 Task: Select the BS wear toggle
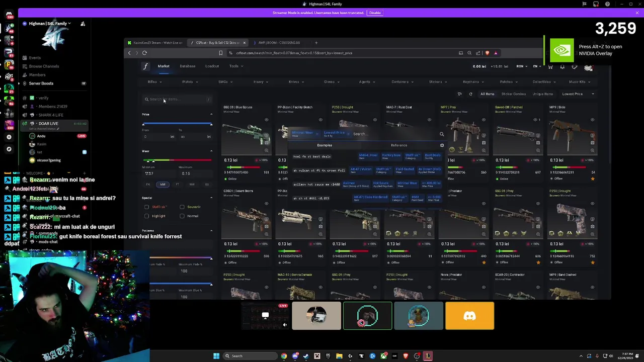206,185
